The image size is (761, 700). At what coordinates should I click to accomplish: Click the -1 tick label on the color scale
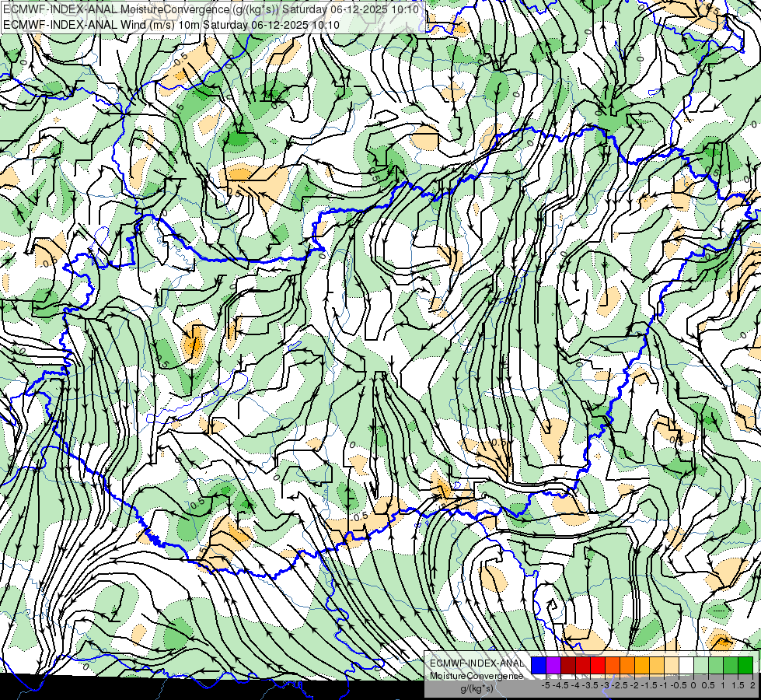click(664, 685)
